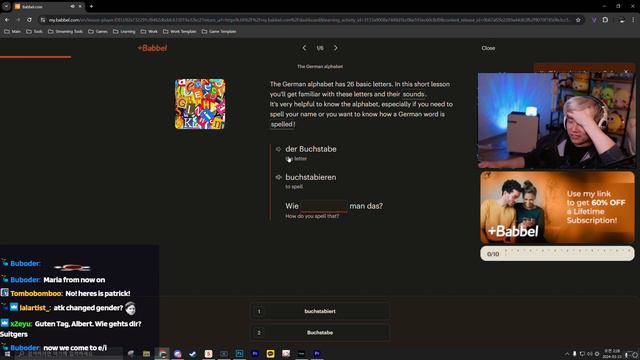Expand hidden system tray icons chevron
Image resolution: width=640 pixels, height=360 pixels.
(567, 354)
